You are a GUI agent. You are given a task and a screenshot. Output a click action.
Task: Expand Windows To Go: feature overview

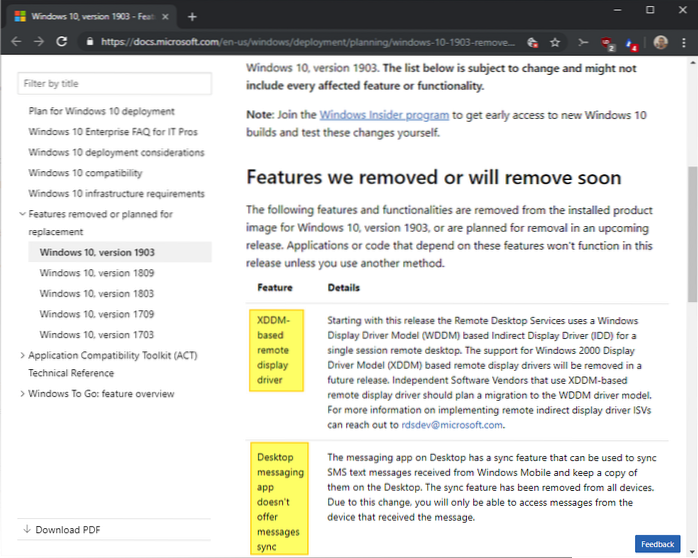coord(23,393)
